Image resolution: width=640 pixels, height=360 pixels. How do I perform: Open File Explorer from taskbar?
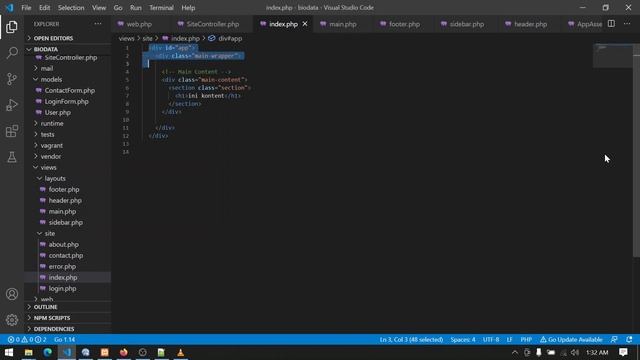(29, 352)
